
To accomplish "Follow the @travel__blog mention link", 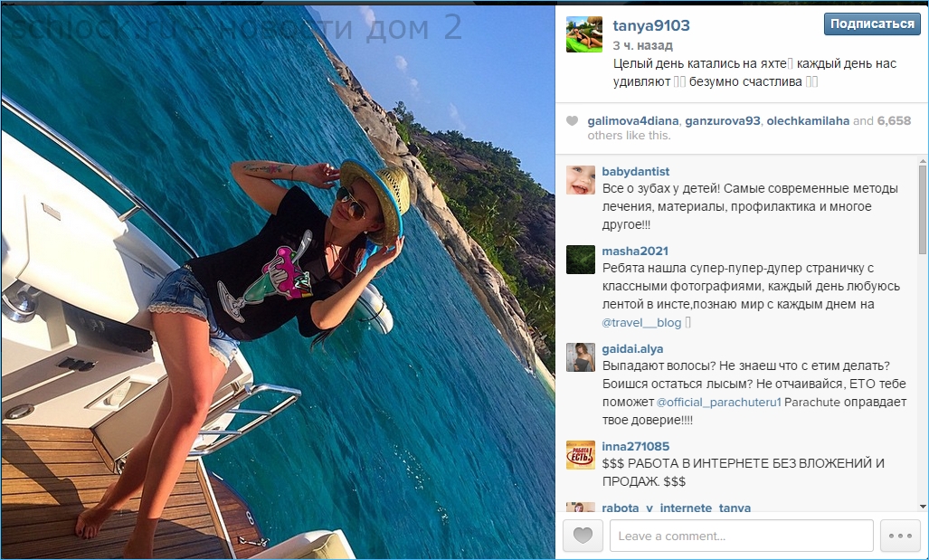I will point(641,322).
